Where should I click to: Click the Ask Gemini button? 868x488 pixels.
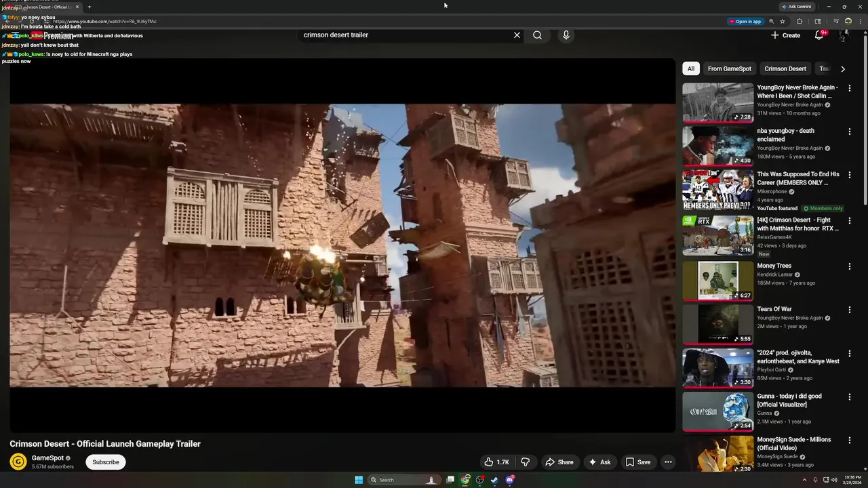[x=796, y=7]
